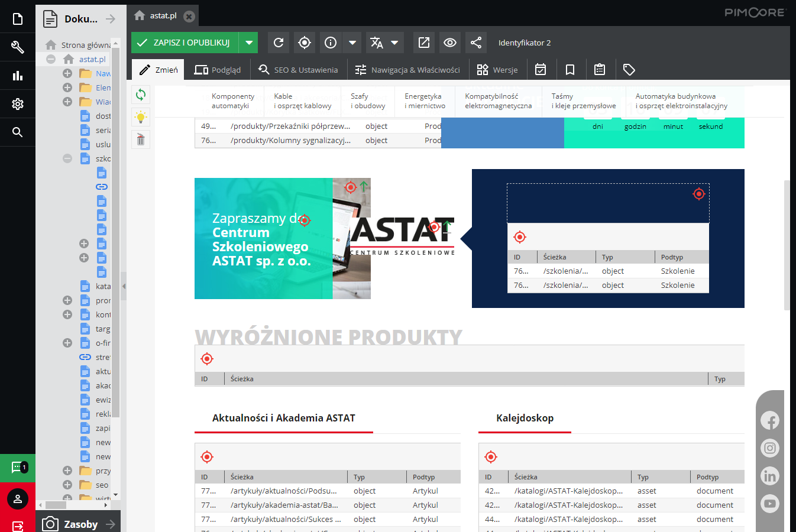Open the Notes clipboard tab icon
This screenshot has width=796, height=532.
600,70
